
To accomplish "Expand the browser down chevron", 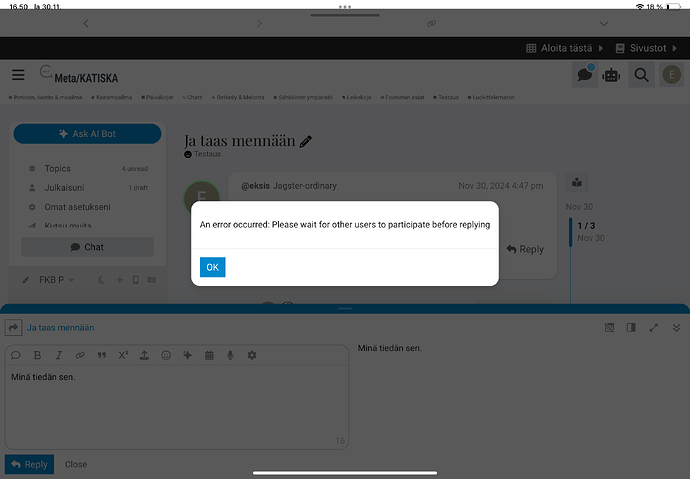I will pyautogui.click(x=604, y=23).
